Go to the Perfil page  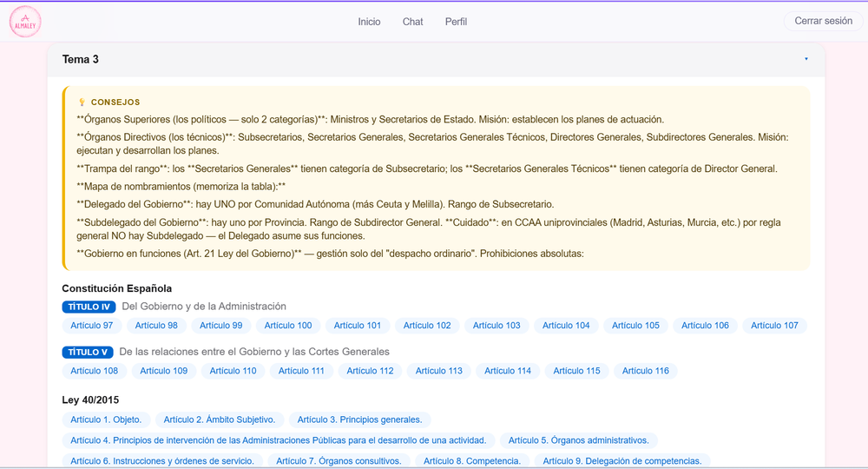456,22
